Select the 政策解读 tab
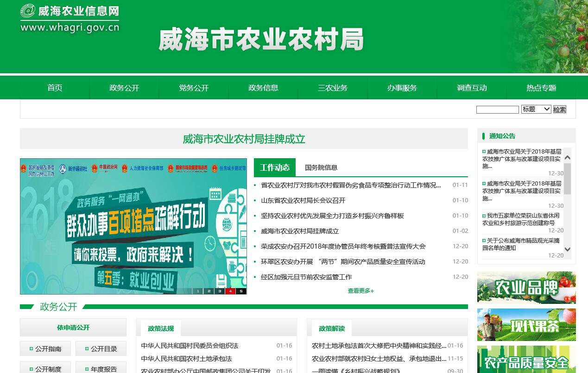This screenshot has height=373, width=588. click(332, 328)
